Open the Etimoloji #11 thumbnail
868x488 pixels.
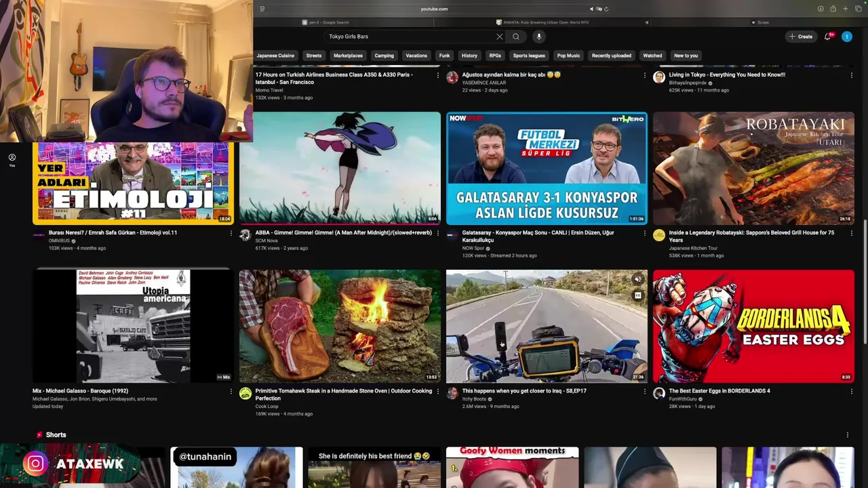coord(133,183)
